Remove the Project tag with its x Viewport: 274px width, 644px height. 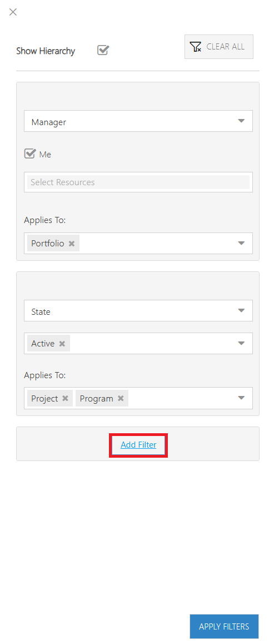65,398
